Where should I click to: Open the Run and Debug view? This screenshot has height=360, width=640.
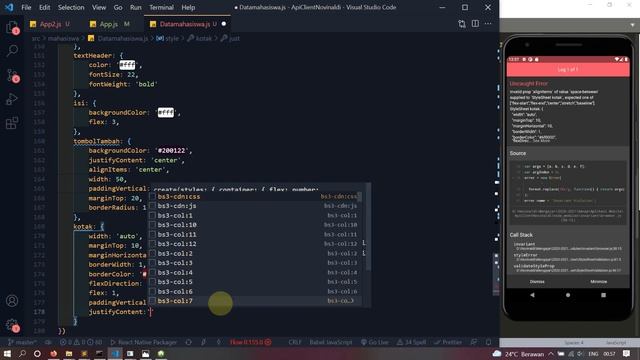coord(12,99)
